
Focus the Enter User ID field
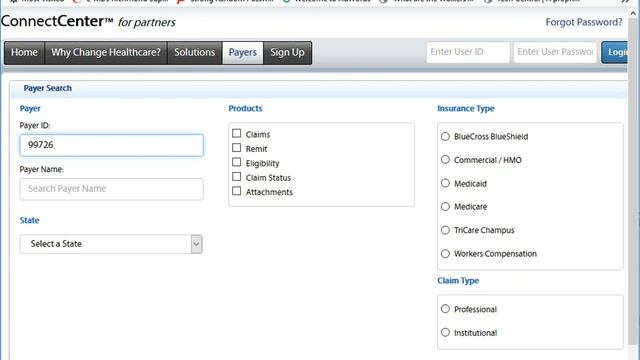(x=468, y=52)
